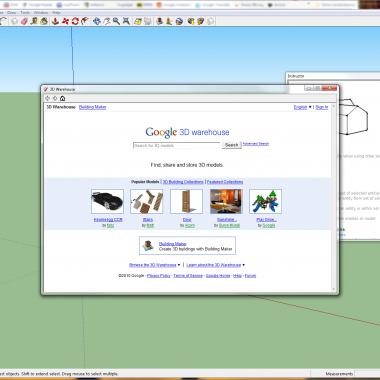
Task: Open the Stairs model thumbnail
Action: (x=147, y=201)
